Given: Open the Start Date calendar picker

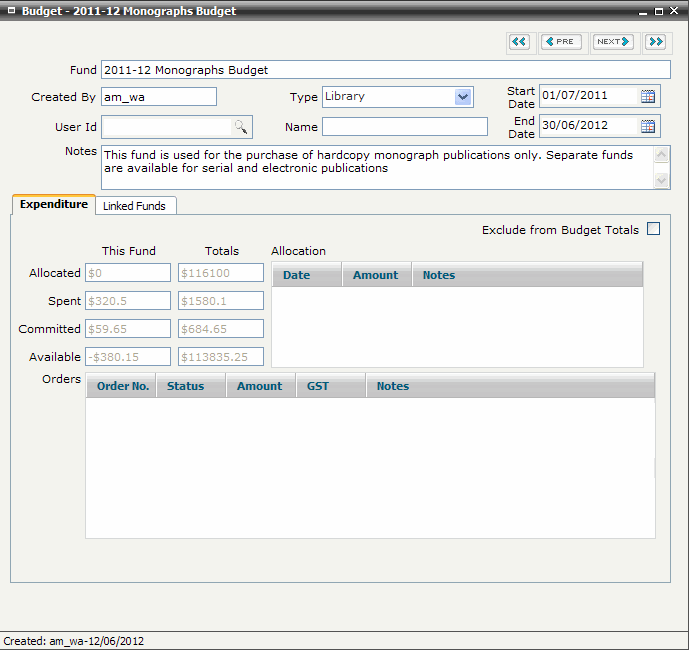Looking at the screenshot, I should (648, 96).
